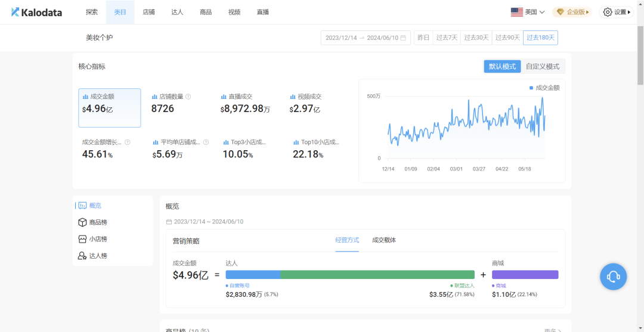Open the 店铺 navigation tab
The height and width of the screenshot is (332, 644).
click(148, 12)
